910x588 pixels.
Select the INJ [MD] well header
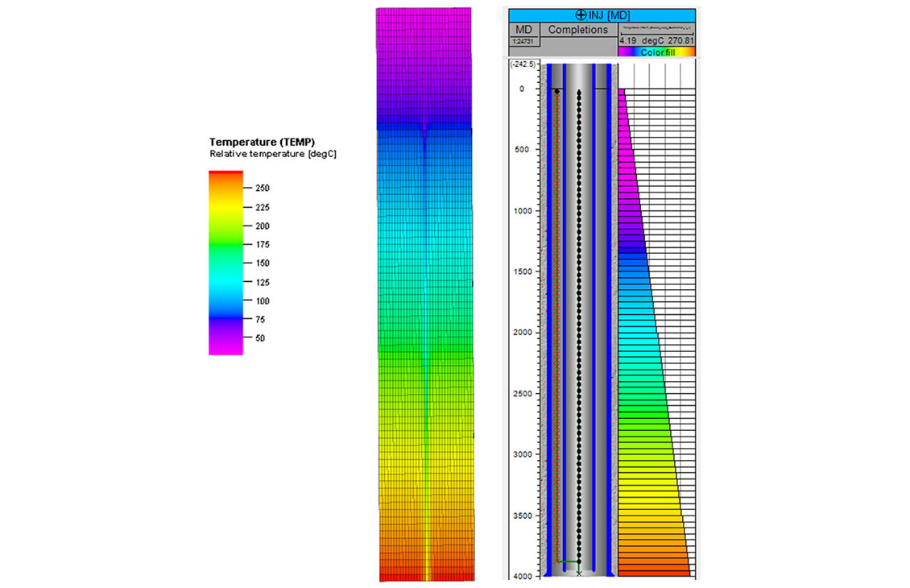(602, 15)
